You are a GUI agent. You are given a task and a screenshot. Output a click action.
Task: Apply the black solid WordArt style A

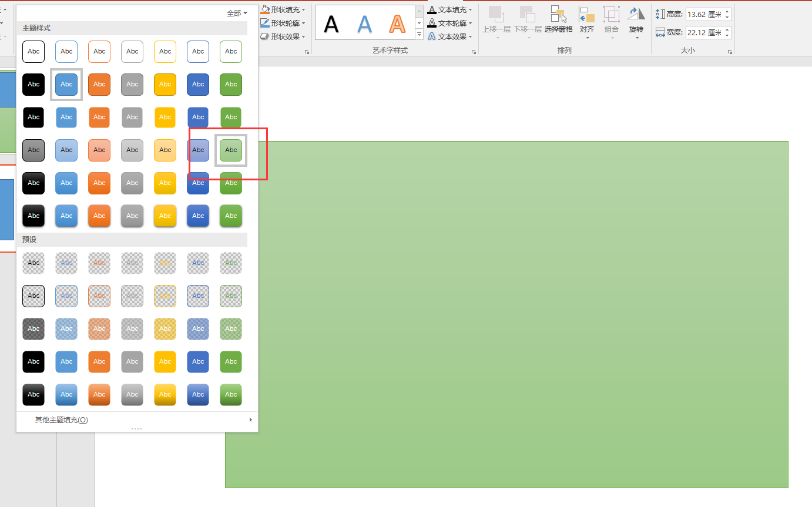(331, 23)
